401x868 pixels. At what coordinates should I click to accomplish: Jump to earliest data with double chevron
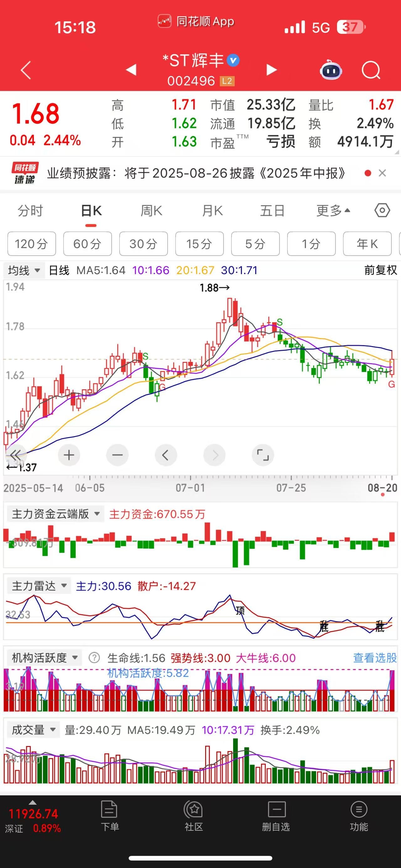[16, 455]
